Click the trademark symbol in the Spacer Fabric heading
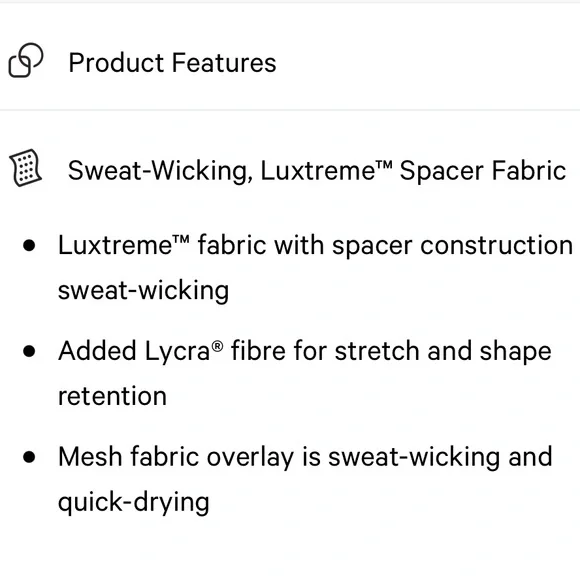This screenshot has height=580, width=580. [x=385, y=164]
